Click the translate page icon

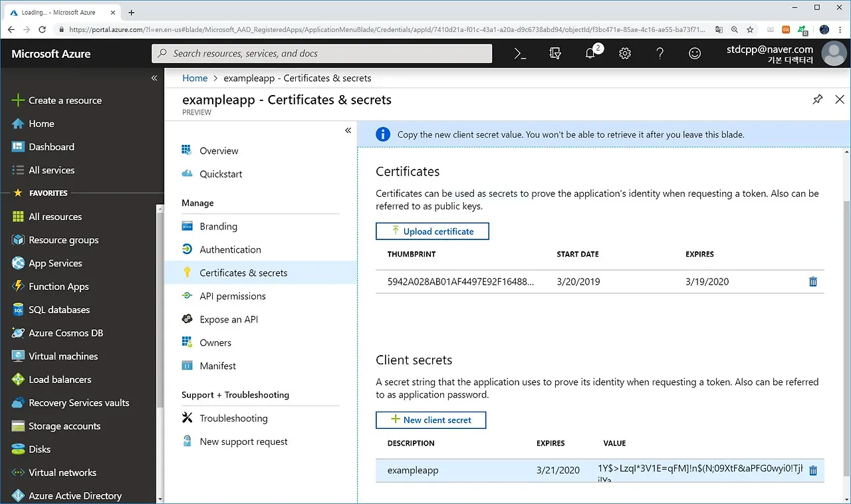719,30
